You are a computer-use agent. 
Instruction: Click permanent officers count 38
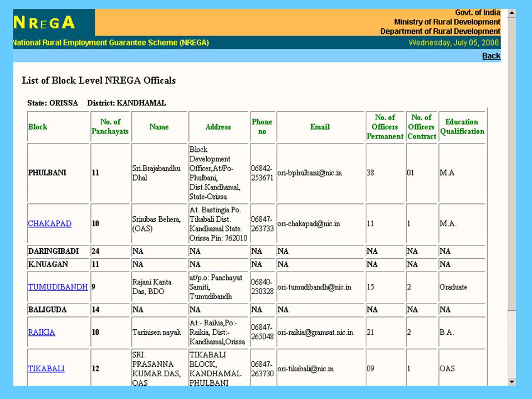pos(371,173)
